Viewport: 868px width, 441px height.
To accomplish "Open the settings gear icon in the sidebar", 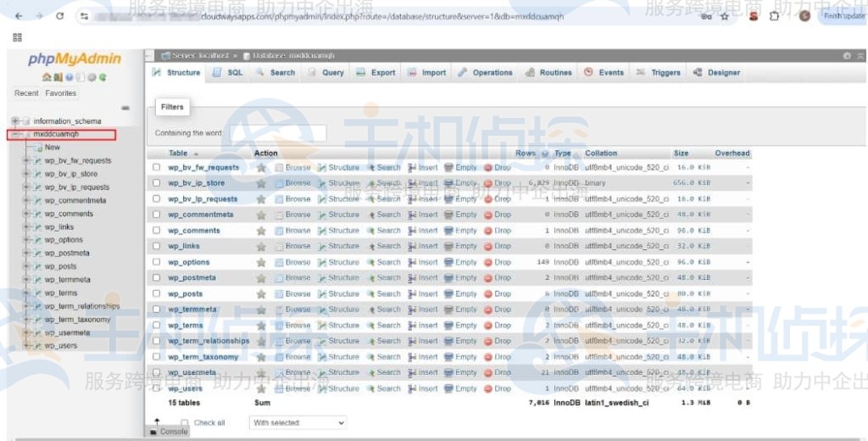I will pos(93,76).
